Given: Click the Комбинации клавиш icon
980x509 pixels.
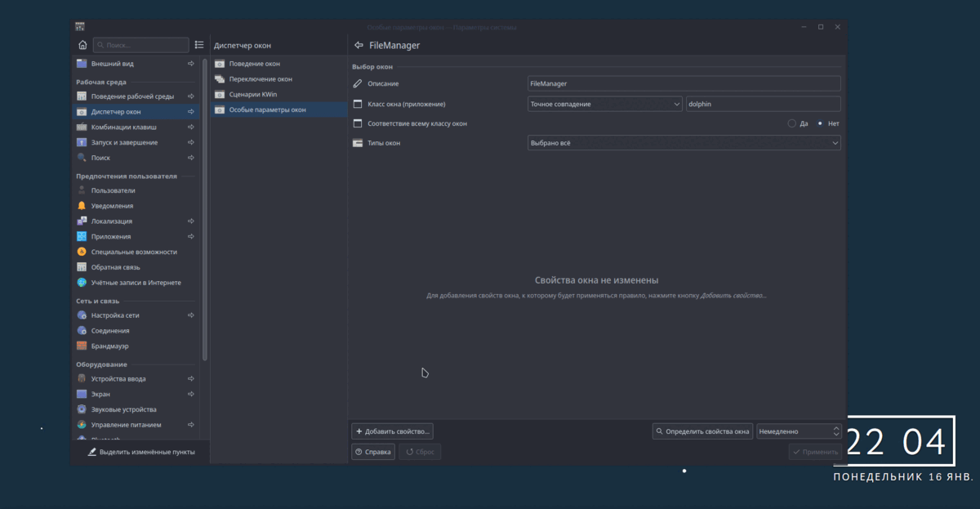Looking at the screenshot, I should pos(82,127).
